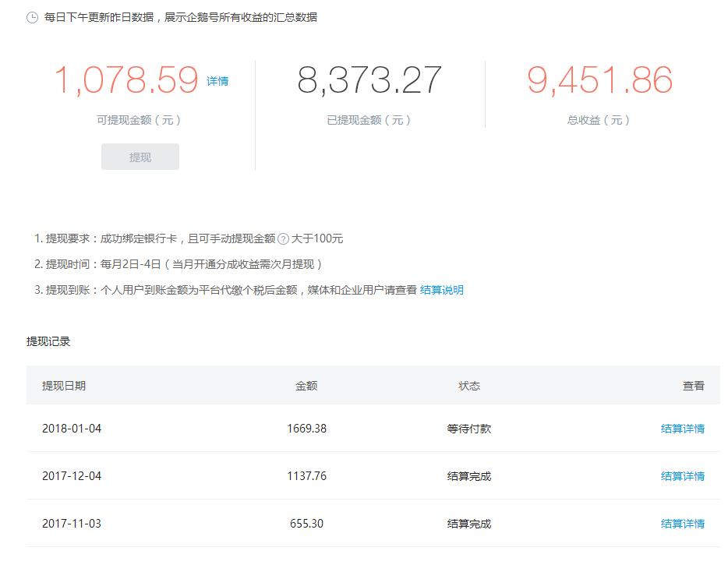The image size is (728, 565).
Task: Open the 详情 link beside 1,078.59
Action: 217,81
